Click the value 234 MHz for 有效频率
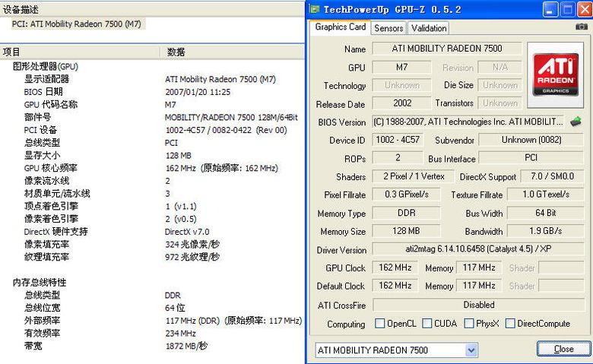 point(180,334)
